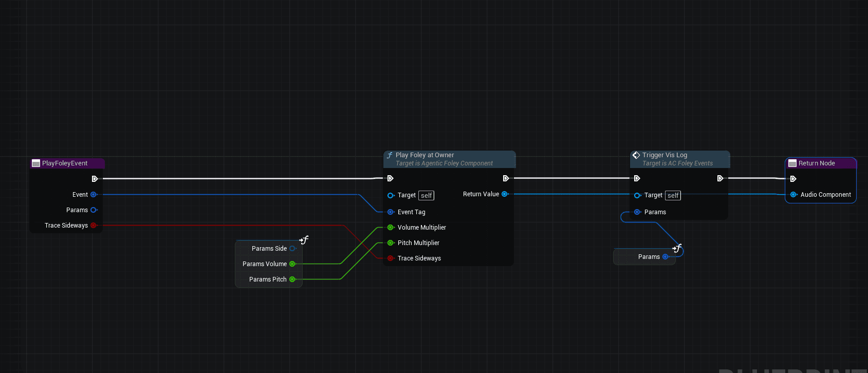Select the Return Node title
The height and width of the screenshot is (373, 868).
tap(817, 163)
